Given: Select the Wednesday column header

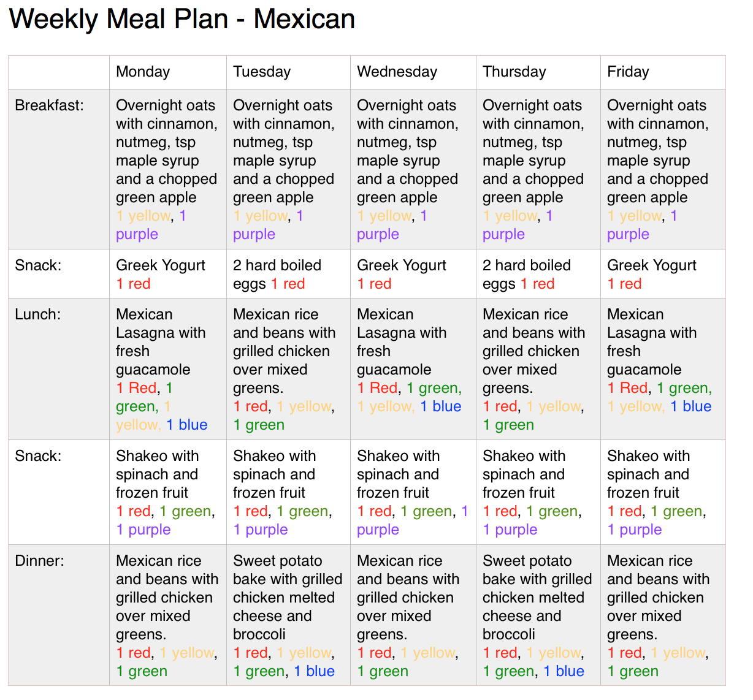Looking at the screenshot, I should [413, 72].
